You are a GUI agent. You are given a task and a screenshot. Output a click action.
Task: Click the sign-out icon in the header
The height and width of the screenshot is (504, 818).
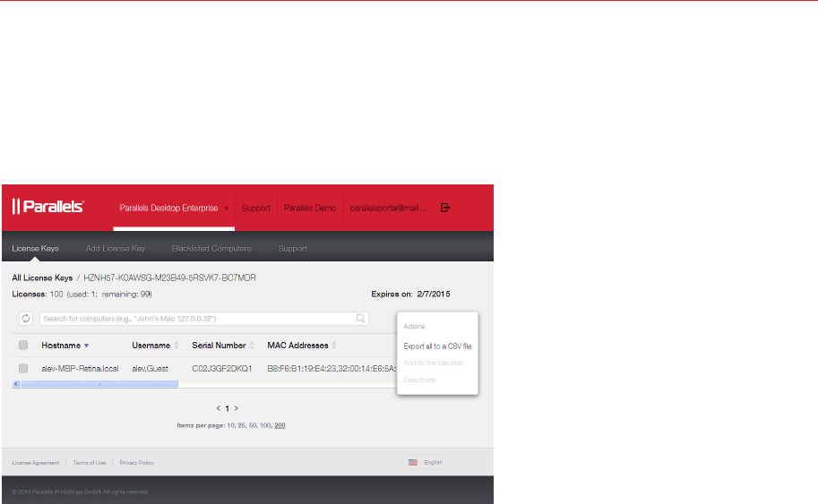[x=445, y=208]
